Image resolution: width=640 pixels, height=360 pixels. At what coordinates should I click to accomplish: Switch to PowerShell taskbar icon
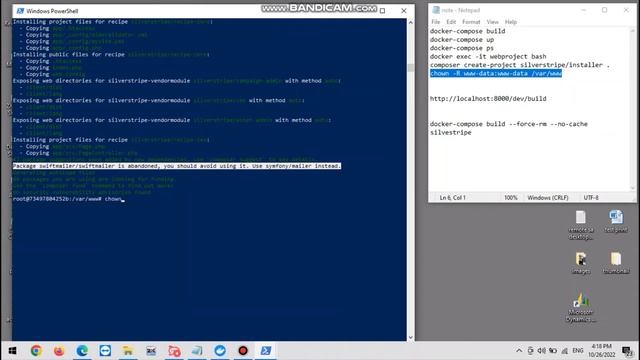pos(266,351)
